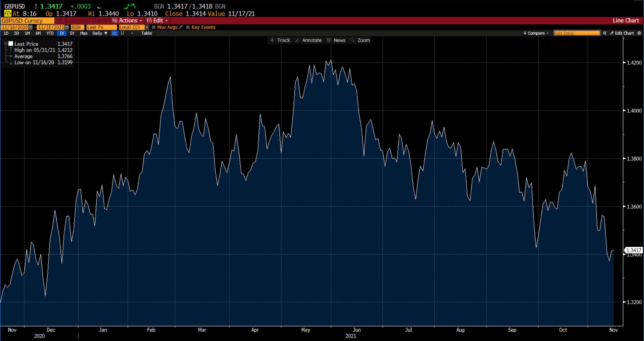This screenshot has height=341, width=644.
Task: Select the line chart type icon
Action: pos(114,33)
